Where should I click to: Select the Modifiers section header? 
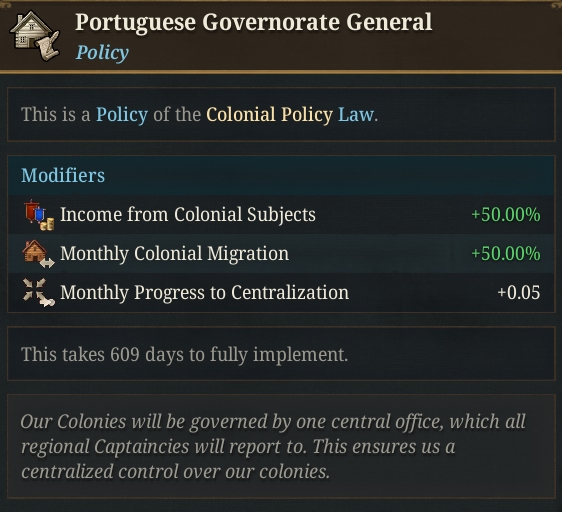(63, 175)
